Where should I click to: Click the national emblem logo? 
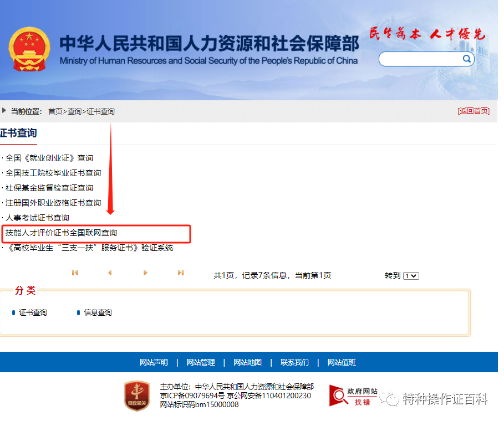29,49
